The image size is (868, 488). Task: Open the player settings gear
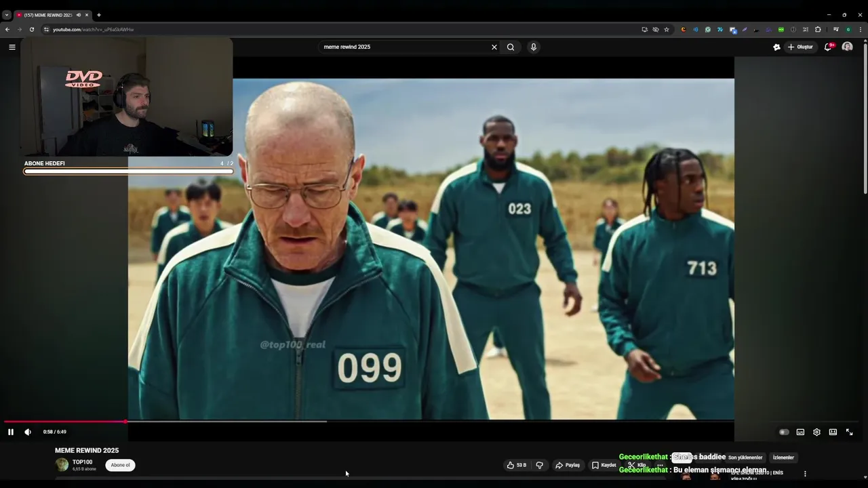click(x=816, y=432)
